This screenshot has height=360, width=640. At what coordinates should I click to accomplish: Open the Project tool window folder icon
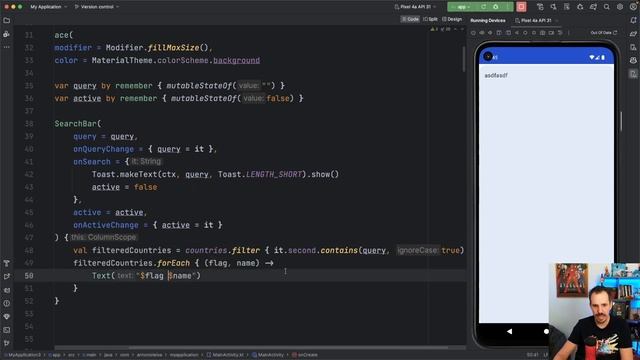[x=7, y=20]
